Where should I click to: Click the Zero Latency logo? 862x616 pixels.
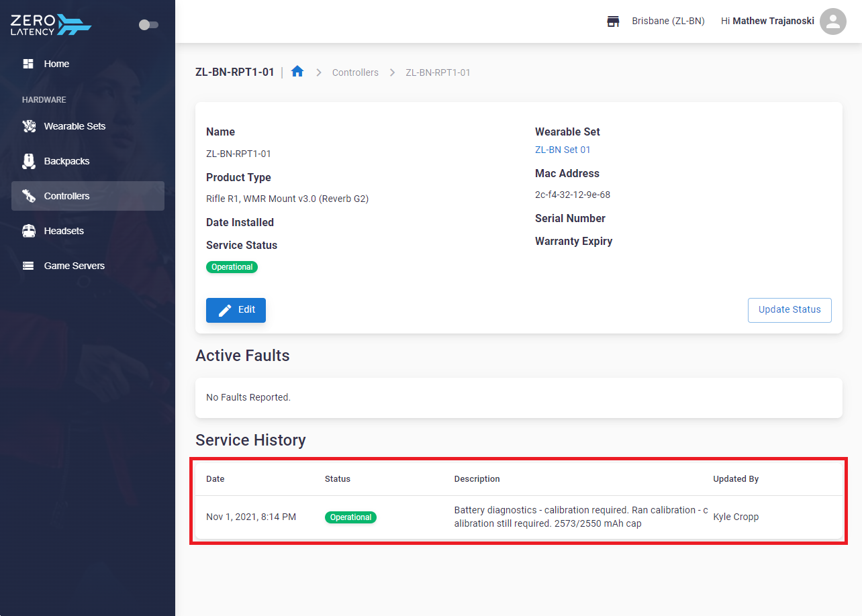pyautogui.click(x=51, y=24)
